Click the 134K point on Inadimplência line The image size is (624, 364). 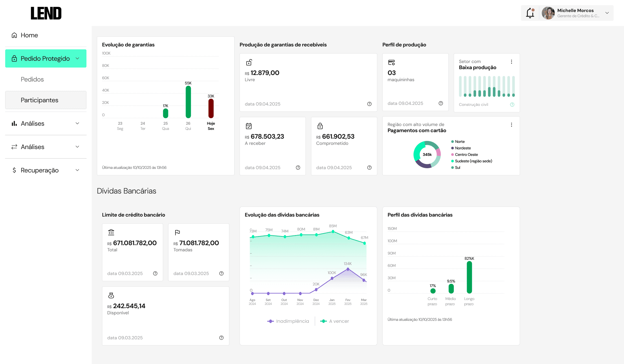point(348,269)
